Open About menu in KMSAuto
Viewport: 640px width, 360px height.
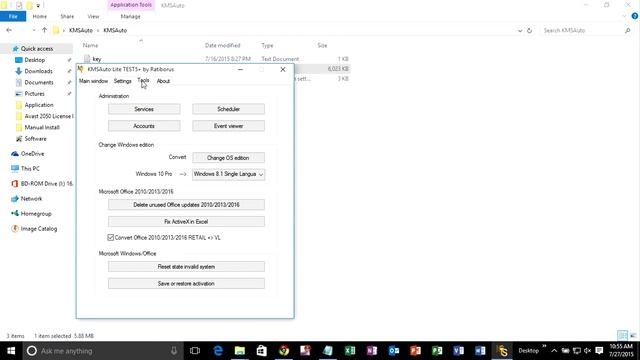click(163, 81)
